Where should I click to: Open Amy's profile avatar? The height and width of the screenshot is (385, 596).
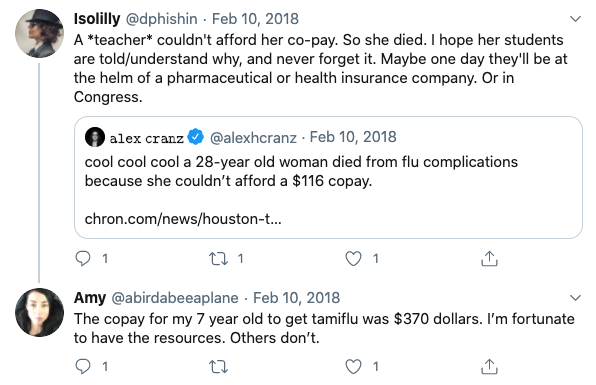tap(39, 312)
